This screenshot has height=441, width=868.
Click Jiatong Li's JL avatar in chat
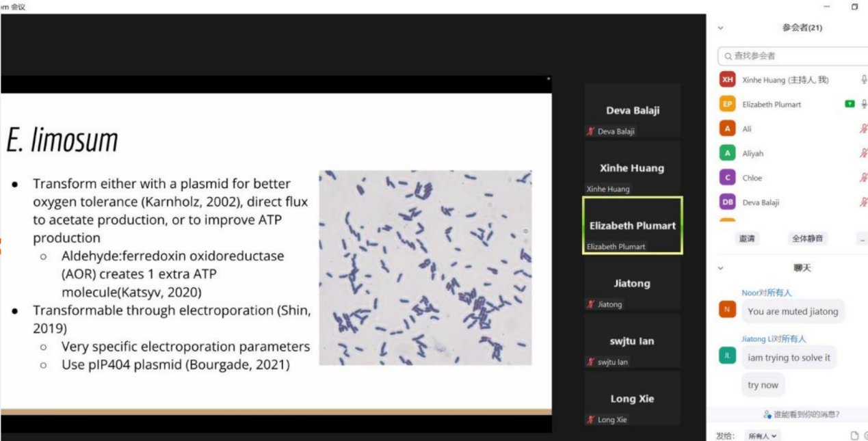tap(727, 356)
